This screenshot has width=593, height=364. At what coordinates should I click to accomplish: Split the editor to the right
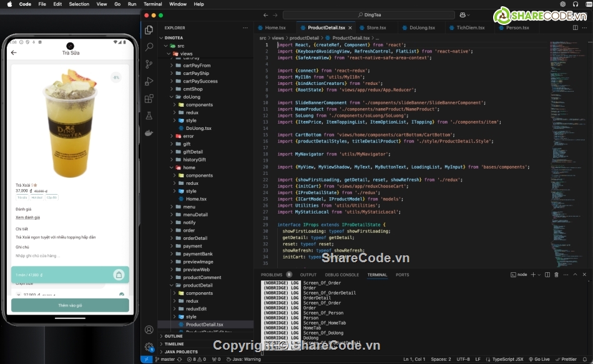click(576, 27)
